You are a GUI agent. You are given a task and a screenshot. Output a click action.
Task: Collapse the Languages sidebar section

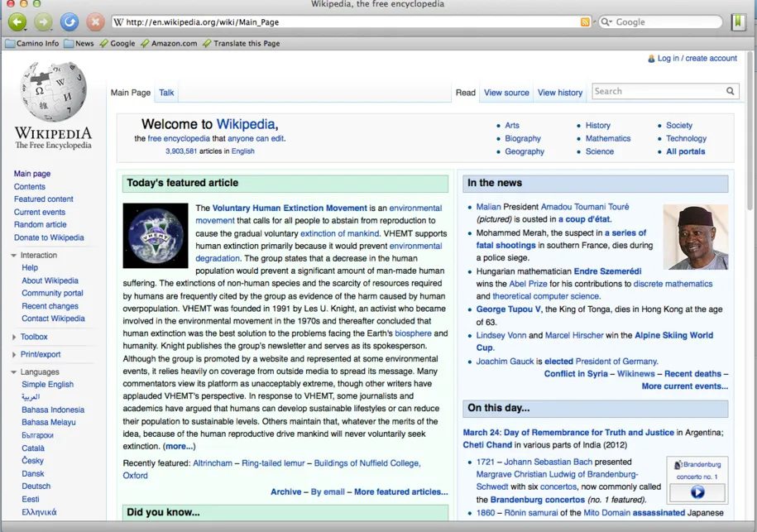14,372
